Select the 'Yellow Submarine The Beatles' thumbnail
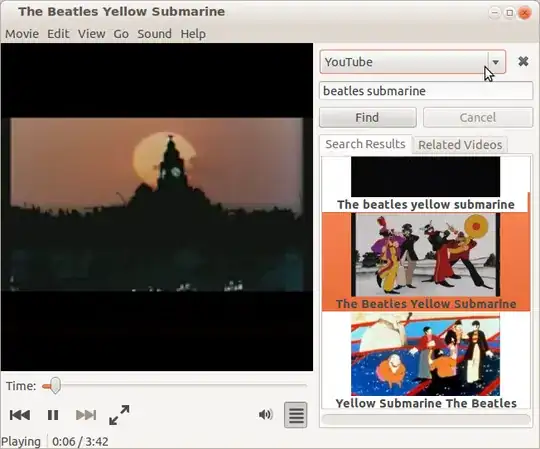The width and height of the screenshot is (540, 449). [x=425, y=354]
